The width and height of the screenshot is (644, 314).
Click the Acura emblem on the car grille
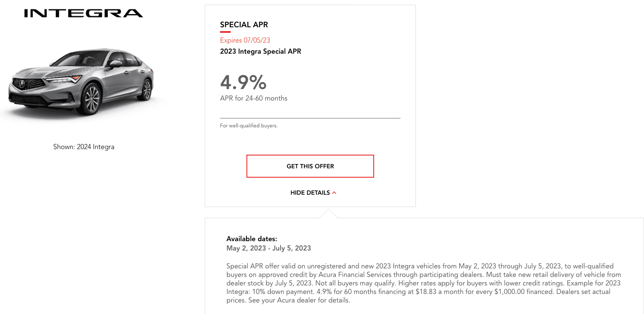(x=22, y=84)
